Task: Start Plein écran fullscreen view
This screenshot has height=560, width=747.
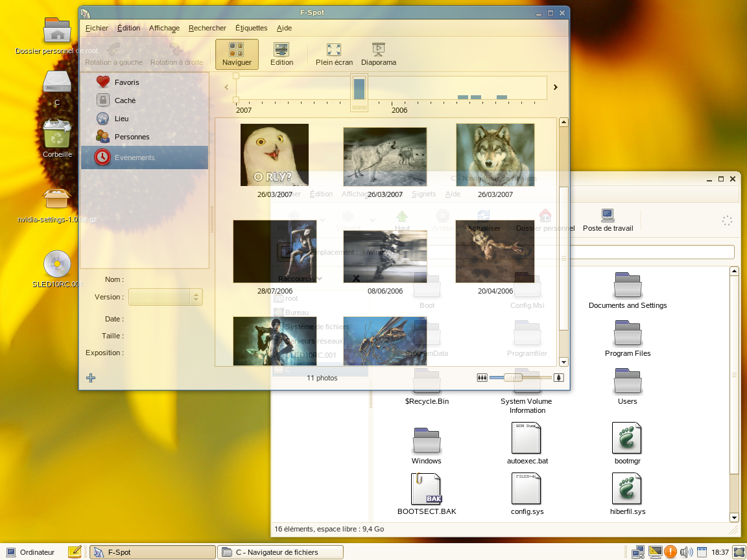Action: click(334, 54)
